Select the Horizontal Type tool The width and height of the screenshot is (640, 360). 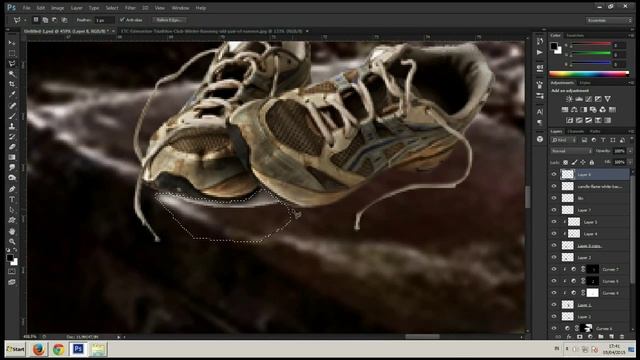(x=12, y=200)
